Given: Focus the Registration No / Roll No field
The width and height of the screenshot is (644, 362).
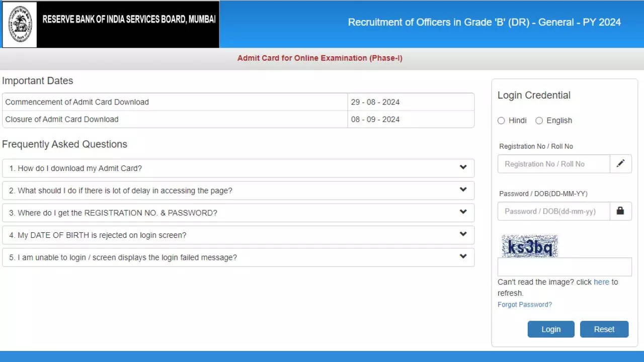Looking at the screenshot, I should pos(553,164).
